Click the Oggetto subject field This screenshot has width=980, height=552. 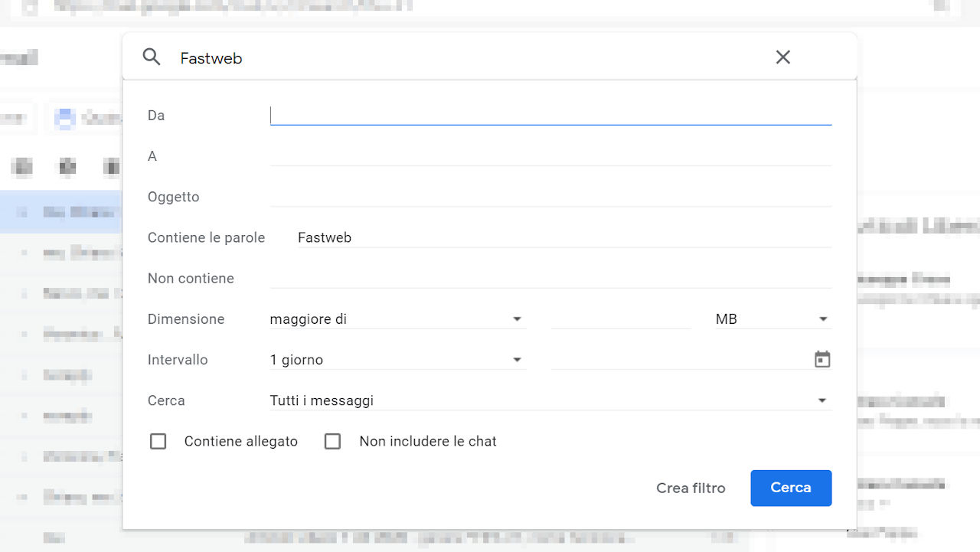[x=550, y=196]
